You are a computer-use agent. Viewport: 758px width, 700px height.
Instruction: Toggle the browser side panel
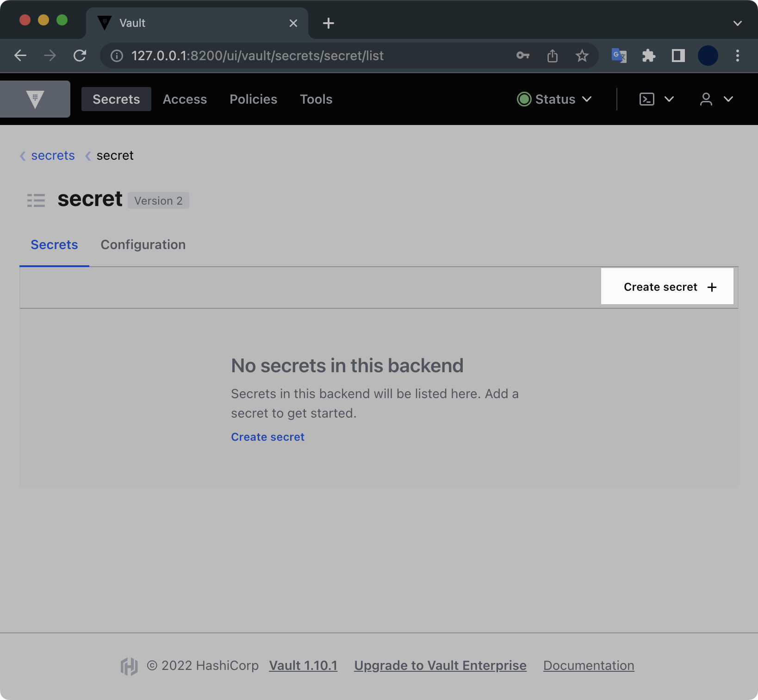(678, 56)
